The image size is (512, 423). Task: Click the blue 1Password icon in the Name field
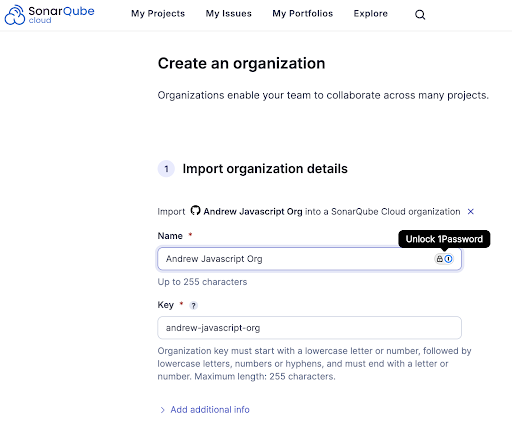coord(449,259)
